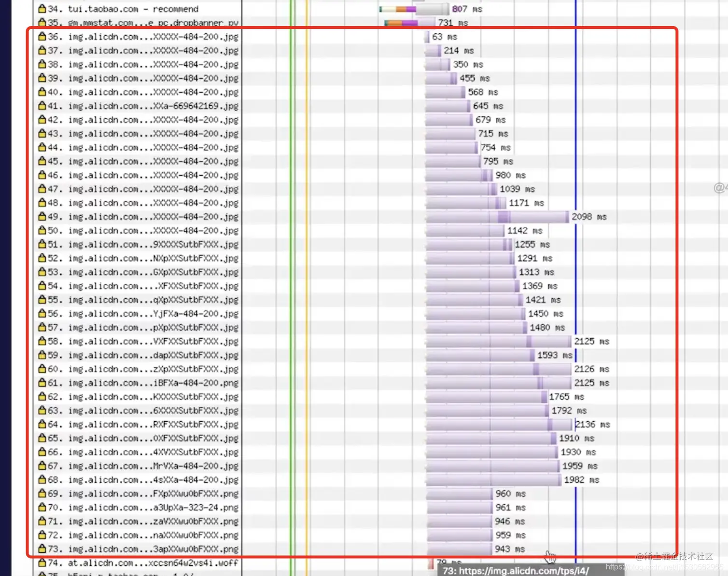
Task: Click the waterfall bar for request 34
Action: click(x=414, y=9)
